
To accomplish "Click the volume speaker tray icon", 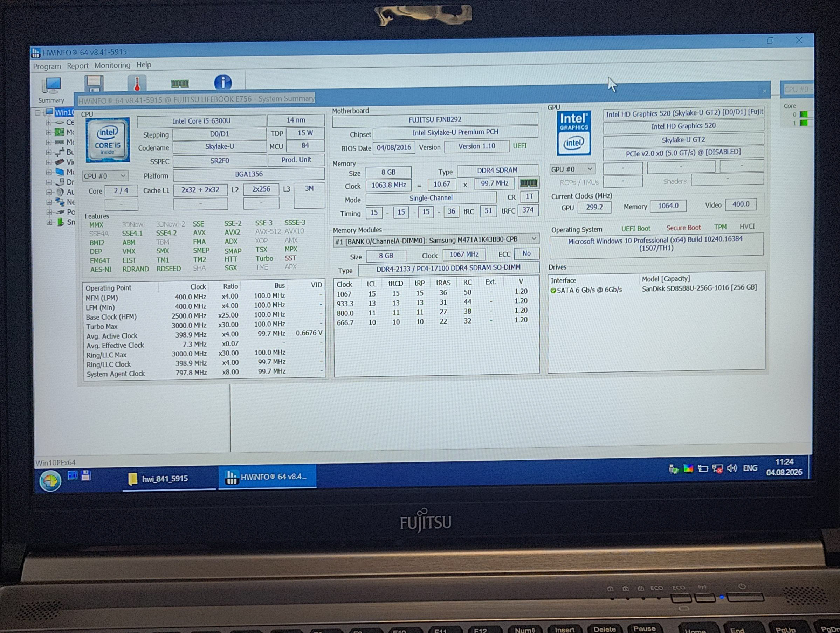I will click(x=732, y=468).
